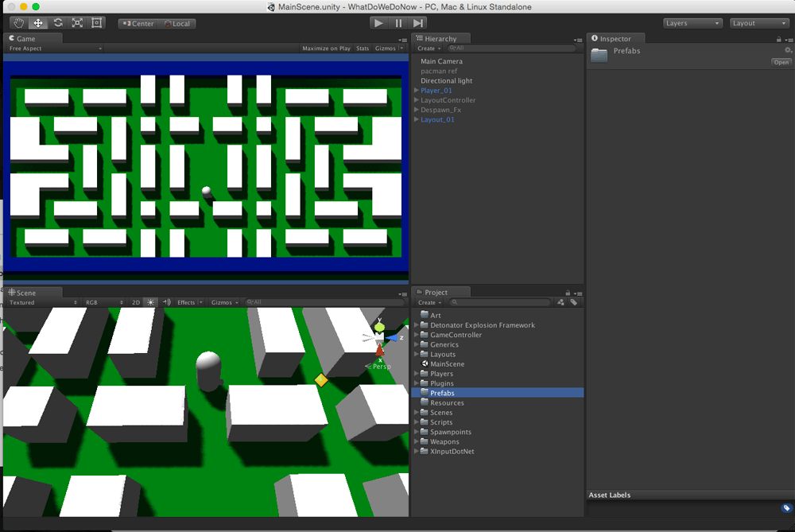This screenshot has height=532, width=795.
Task: Select the Hierarchy tab
Action: [x=440, y=38]
